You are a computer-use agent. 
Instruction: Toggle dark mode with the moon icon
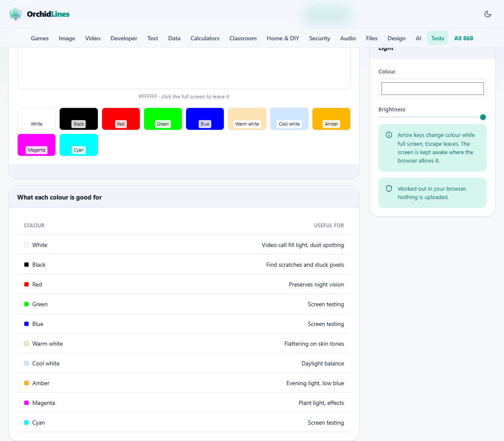(x=488, y=14)
